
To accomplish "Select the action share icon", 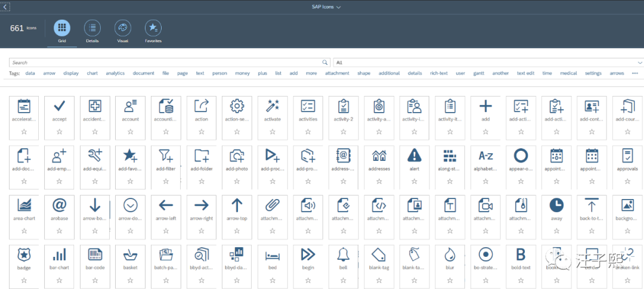I will point(202,106).
